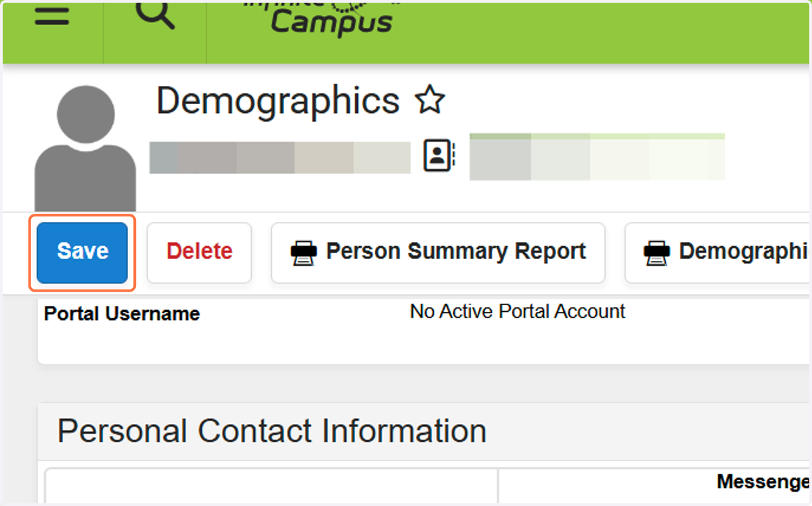Click the blurred details right of the contact card icon
This screenshot has width=812, height=506.
point(597,157)
